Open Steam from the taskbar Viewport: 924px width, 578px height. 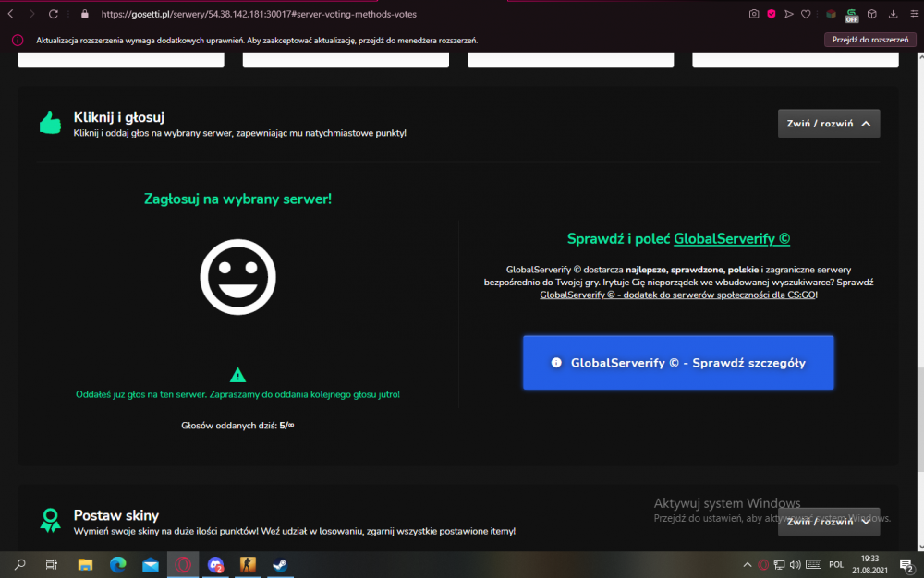(x=280, y=564)
